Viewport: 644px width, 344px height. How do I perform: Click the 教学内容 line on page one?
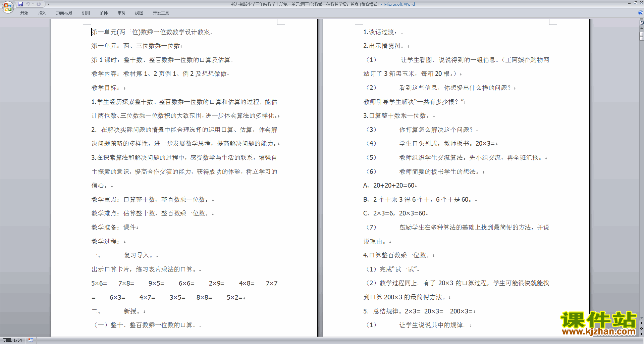(159, 74)
